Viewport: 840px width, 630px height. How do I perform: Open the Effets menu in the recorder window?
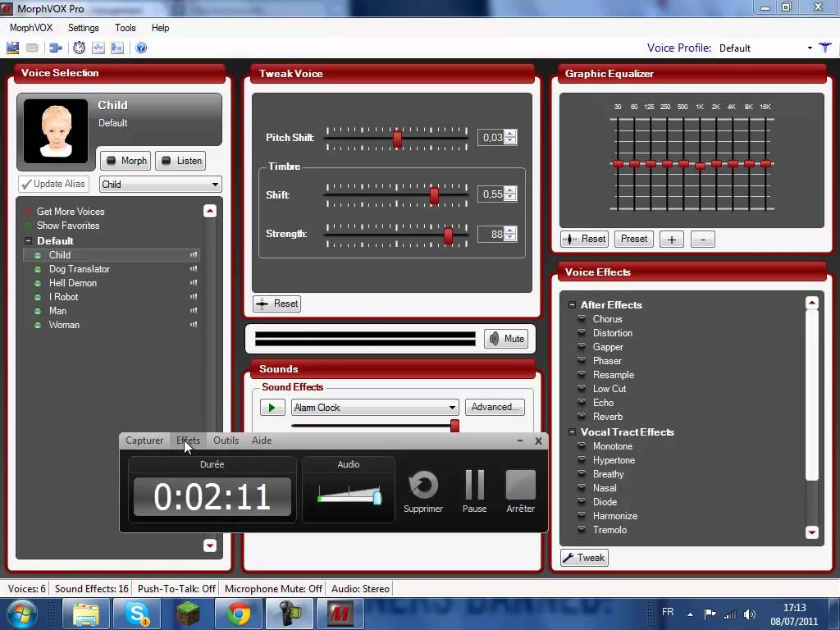pos(188,441)
